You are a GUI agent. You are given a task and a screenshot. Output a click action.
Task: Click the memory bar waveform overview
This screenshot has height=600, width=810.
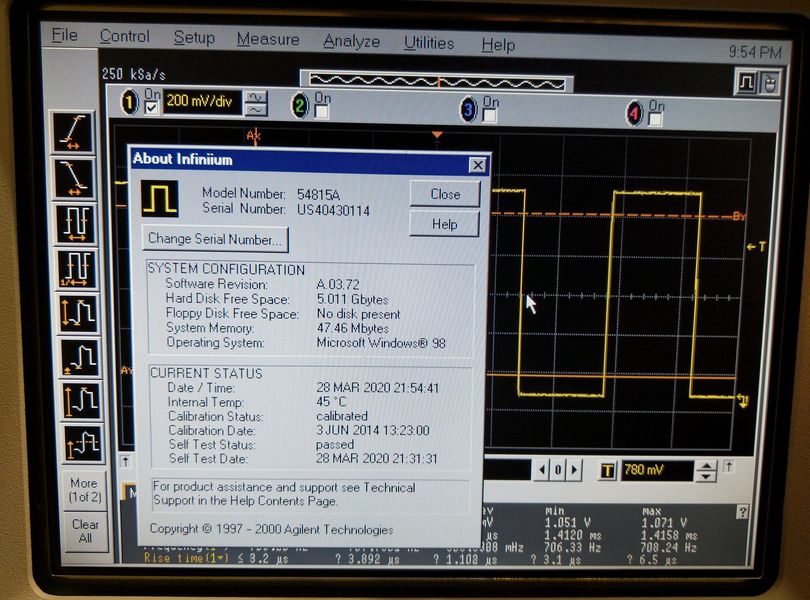437,82
